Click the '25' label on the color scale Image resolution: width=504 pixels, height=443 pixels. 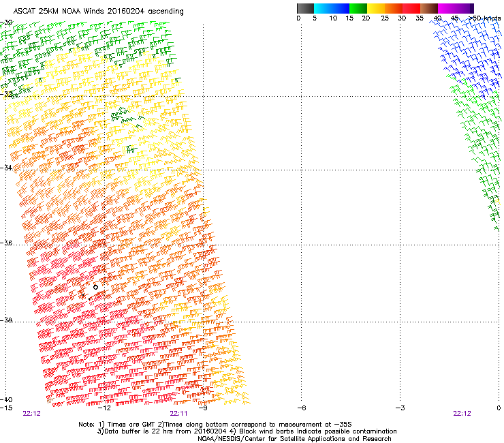pyautogui.click(x=385, y=18)
